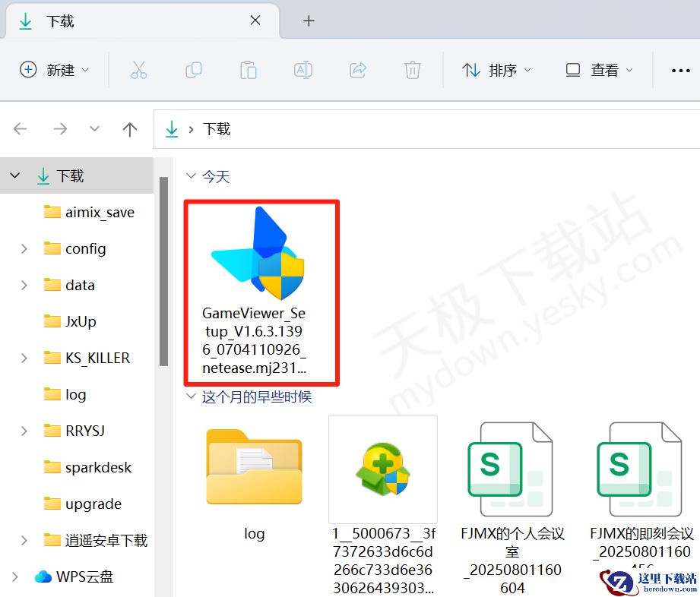Open the 查看 view dropdown

[600, 70]
